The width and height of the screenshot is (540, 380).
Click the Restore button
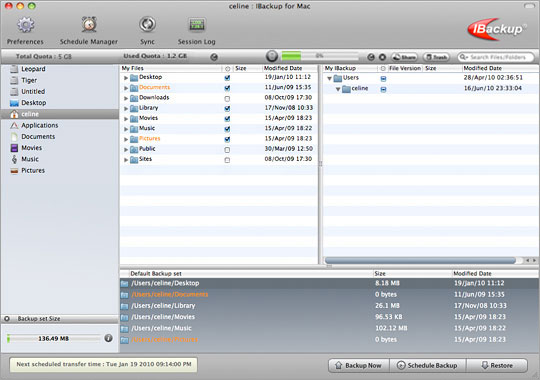(x=497, y=366)
